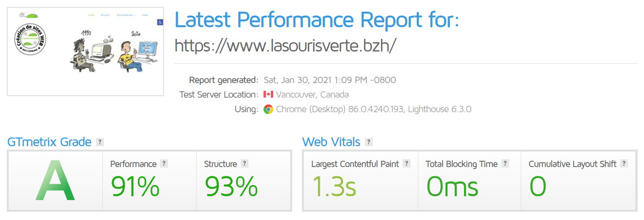
Task: Open the lasourisverte.bzh URL link
Action: click(285, 45)
